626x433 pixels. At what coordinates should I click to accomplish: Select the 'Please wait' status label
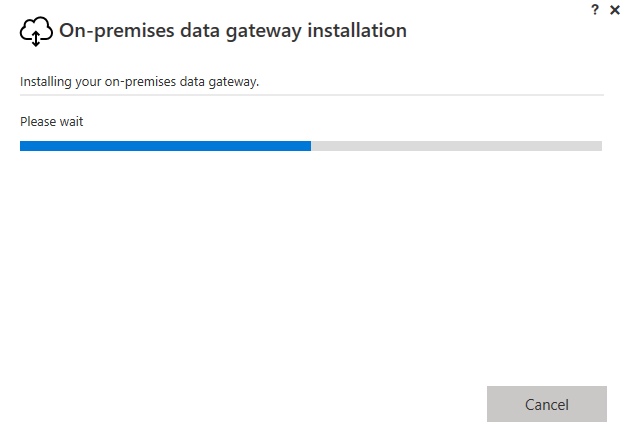click(x=52, y=121)
